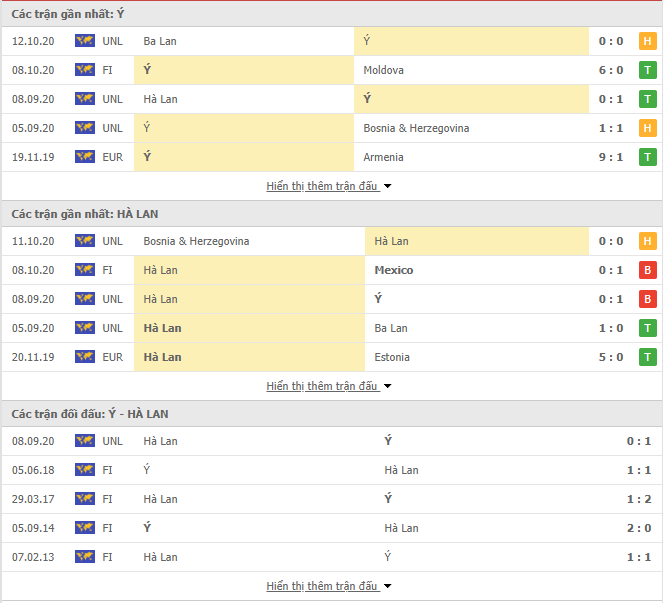Click the world flag icon beside 12.10.20 match
This screenshot has width=663, height=603.
point(85,41)
